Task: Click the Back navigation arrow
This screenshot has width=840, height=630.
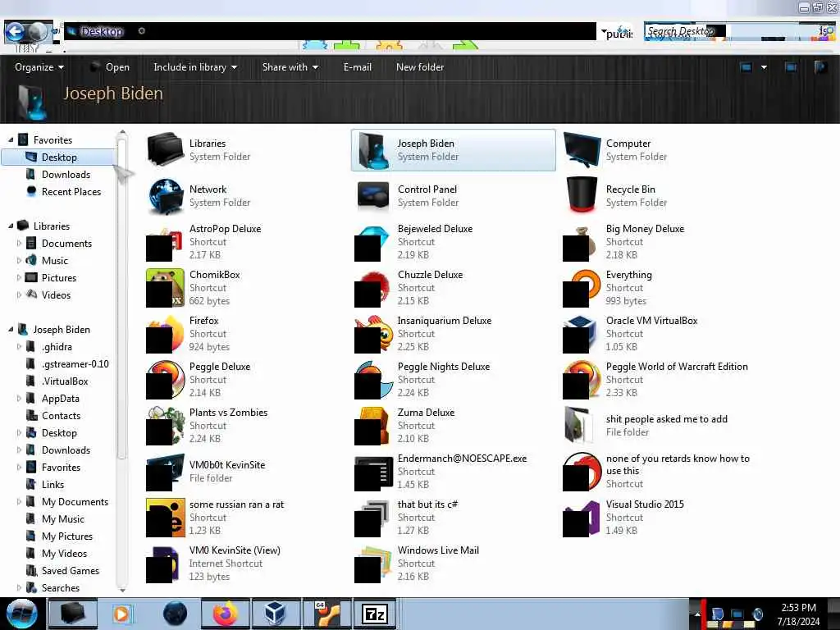Action: pos(15,32)
